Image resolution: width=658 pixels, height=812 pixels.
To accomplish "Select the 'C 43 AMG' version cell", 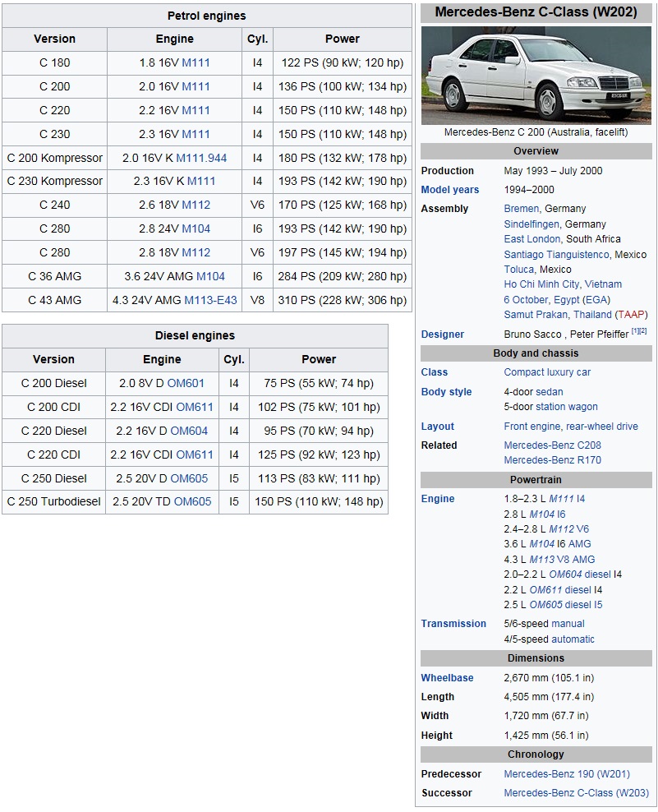I will coord(55,300).
